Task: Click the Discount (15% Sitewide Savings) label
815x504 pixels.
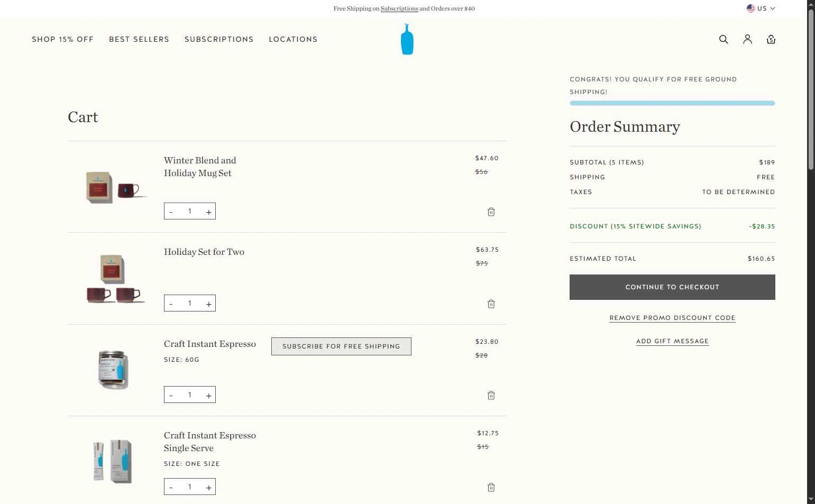Action: 635,226
